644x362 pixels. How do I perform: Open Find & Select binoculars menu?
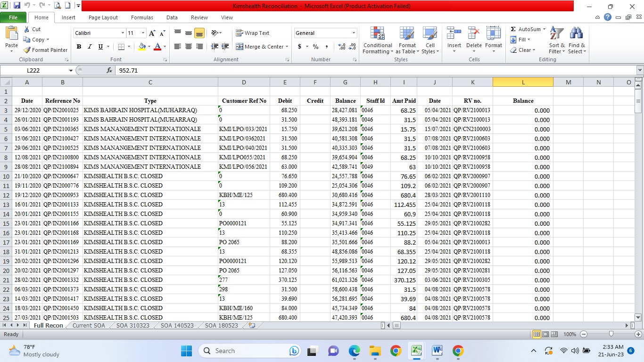(577, 41)
